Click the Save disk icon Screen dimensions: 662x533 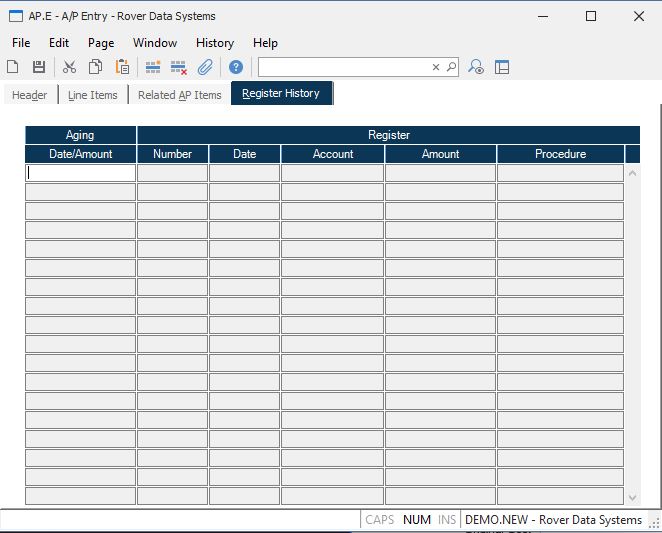39,67
